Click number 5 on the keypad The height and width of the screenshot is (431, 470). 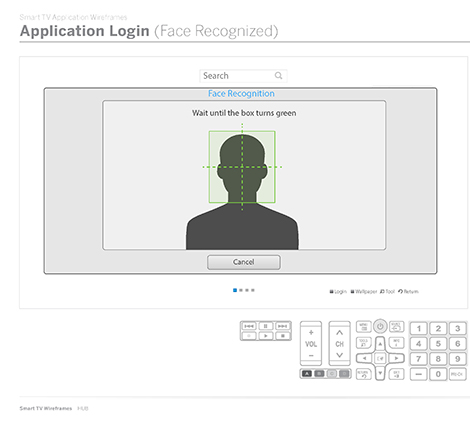pos(438,343)
